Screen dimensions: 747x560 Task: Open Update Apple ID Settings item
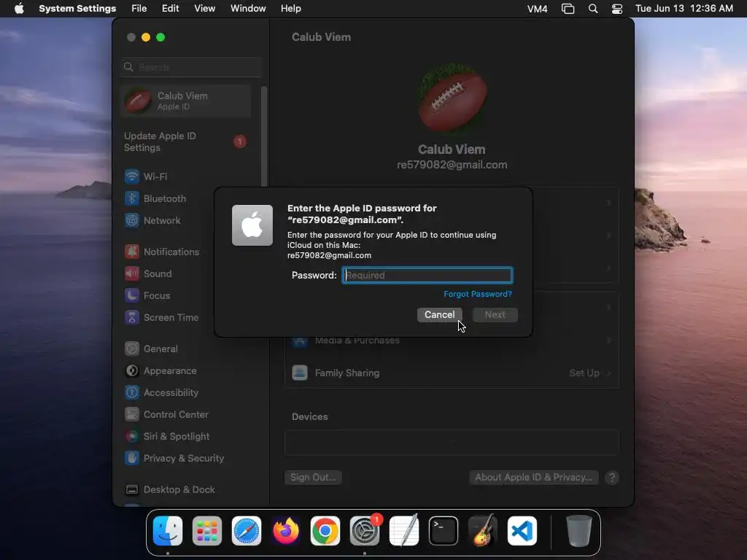click(x=186, y=142)
